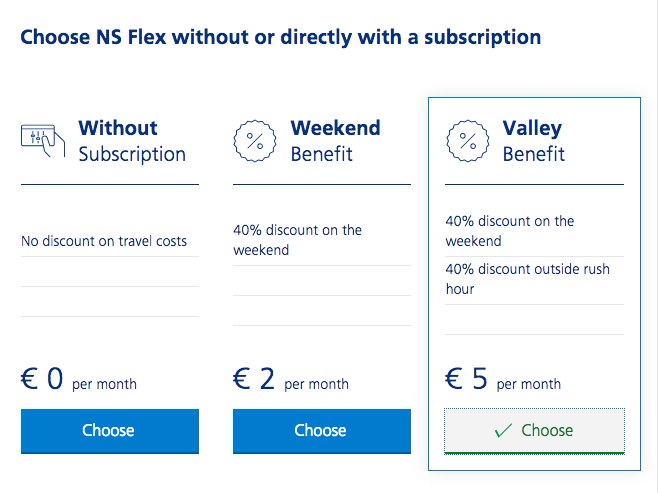This screenshot has width=658, height=493.
Task: Click the Valley Benefit heading
Action: (534, 141)
